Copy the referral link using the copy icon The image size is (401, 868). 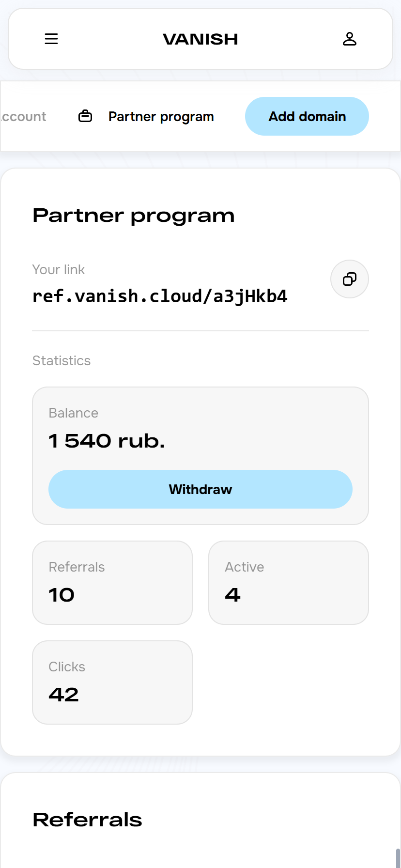click(349, 279)
